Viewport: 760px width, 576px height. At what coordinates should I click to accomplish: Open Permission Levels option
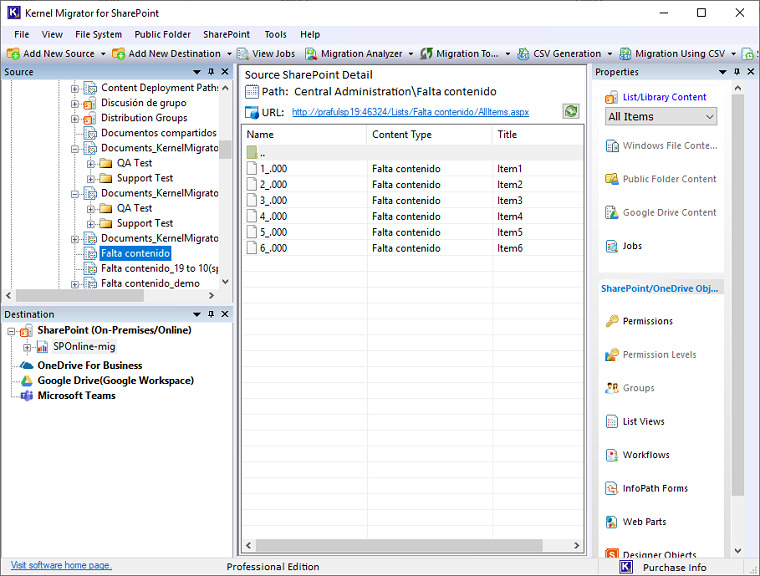[x=651, y=354]
